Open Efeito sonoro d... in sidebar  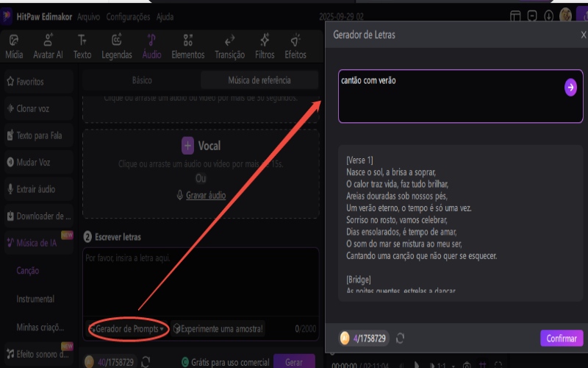39,354
